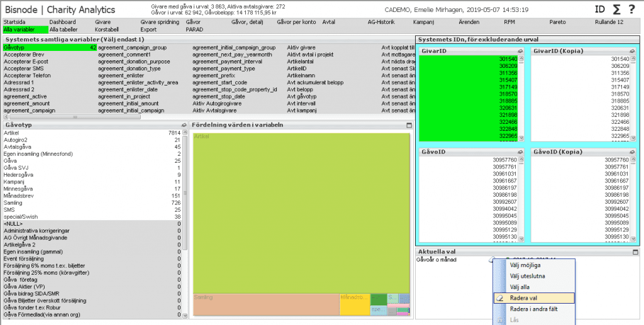Open the Kampanj tab

pos(423,22)
